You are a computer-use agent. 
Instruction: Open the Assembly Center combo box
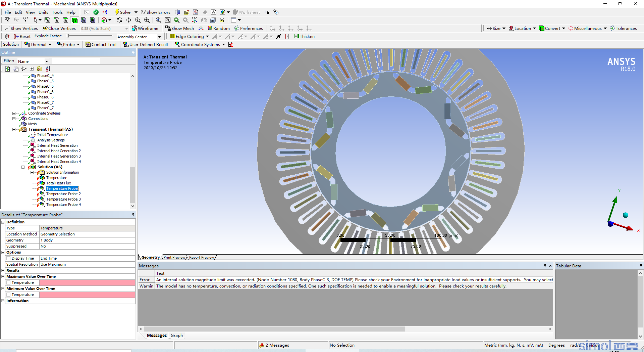(139, 37)
